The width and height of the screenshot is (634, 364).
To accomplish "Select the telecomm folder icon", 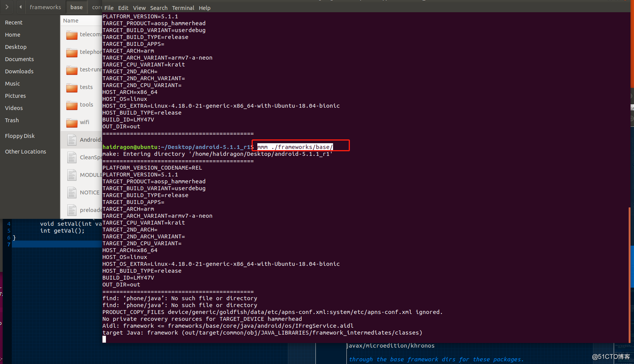I will coord(72,35).
